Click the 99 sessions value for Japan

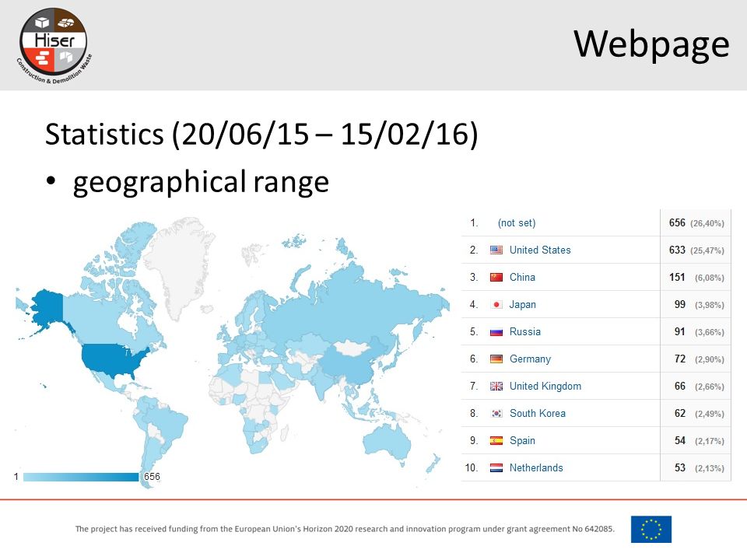tap(680, 304)
